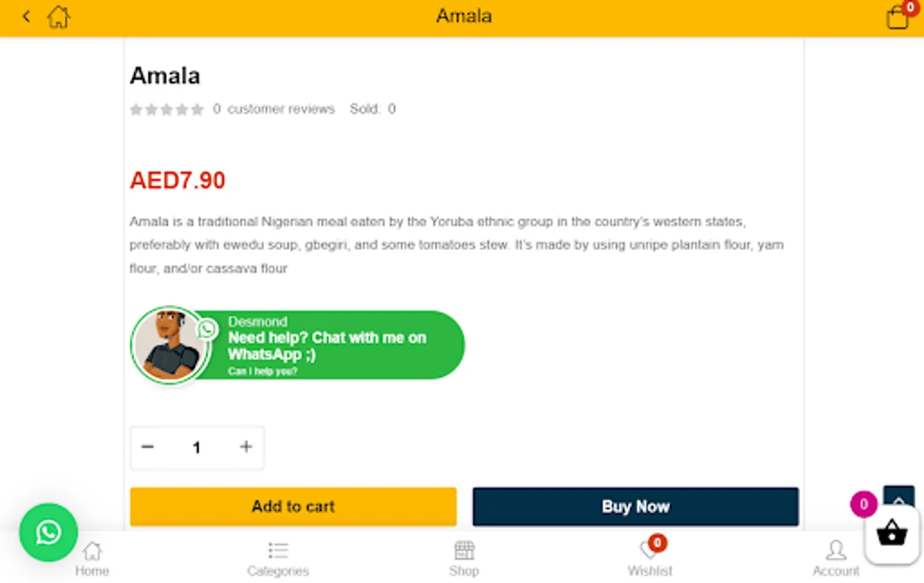Switch to the Home tab
Viewport: 924px width, 583px height.
click(x=92, y=558)
